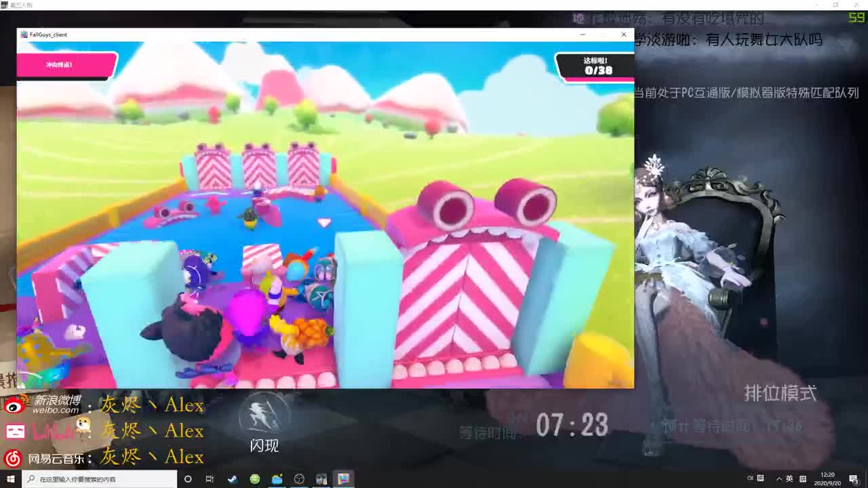Viewport: 868px width, 488px height.
Task: Toggle the CH input mode indicator
Action: click(751, 479)
